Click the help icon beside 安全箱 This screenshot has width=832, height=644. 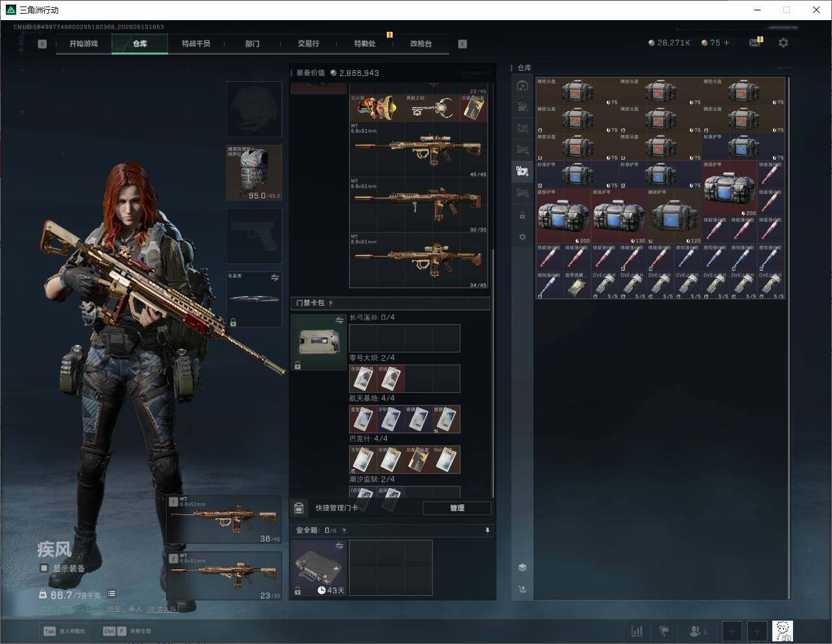pos(344,530)
